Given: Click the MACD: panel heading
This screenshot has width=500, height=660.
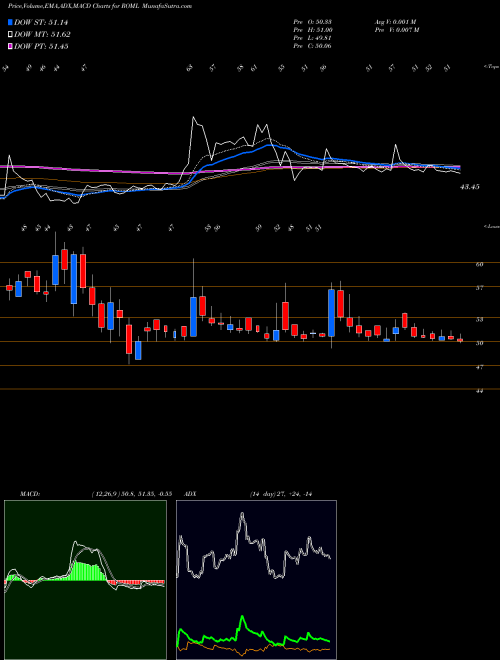Looking at the screenshot, I should point(30,494).
